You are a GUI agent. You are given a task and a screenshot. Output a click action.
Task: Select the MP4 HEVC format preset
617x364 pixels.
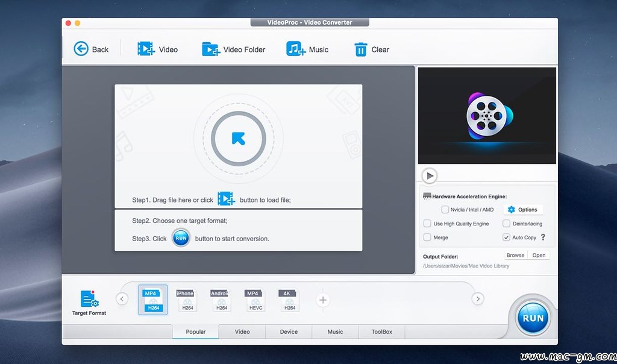point(255,300)
